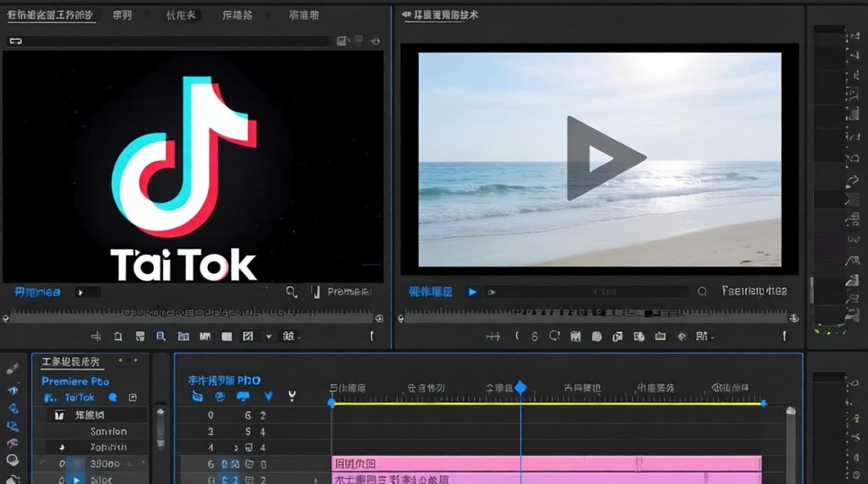
Task: Click the blue play box in the 'Siloc' row
Action: tap(77, 479)
